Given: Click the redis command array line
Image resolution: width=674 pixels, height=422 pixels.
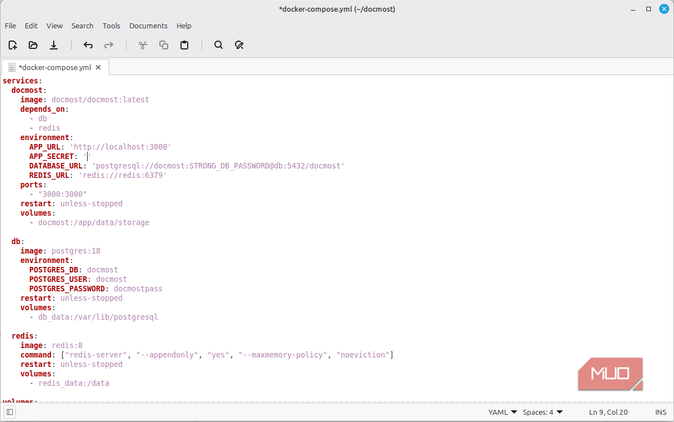Looking at the screenshot, I should coord(207,355).
